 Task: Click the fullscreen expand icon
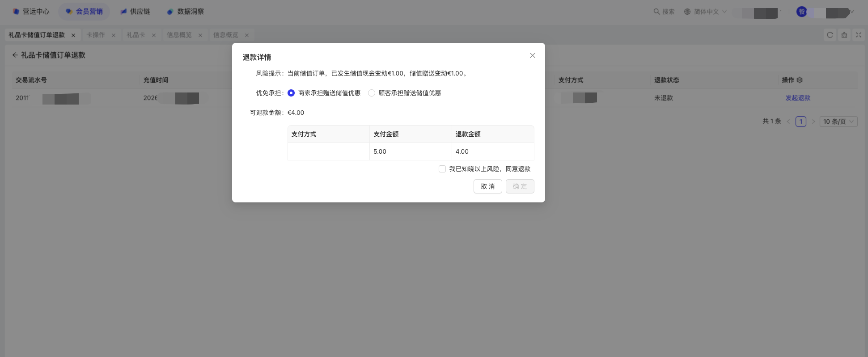coord(859,35)
